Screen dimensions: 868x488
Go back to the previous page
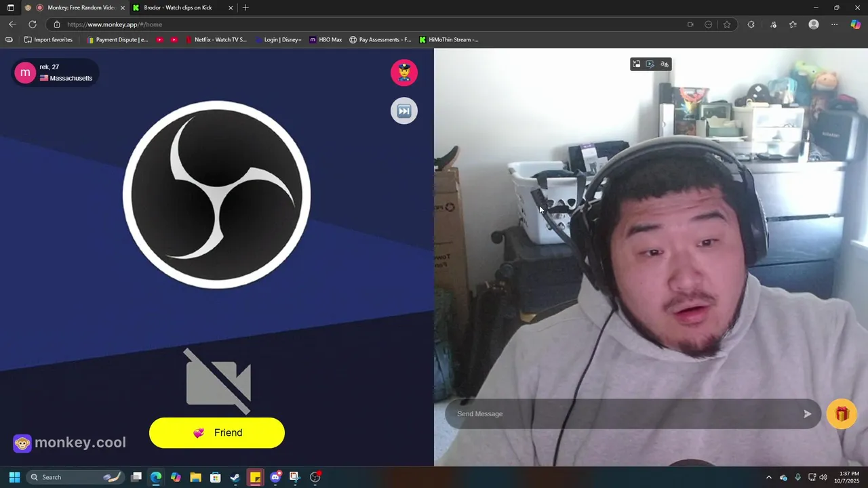click(x=12, y=24)
